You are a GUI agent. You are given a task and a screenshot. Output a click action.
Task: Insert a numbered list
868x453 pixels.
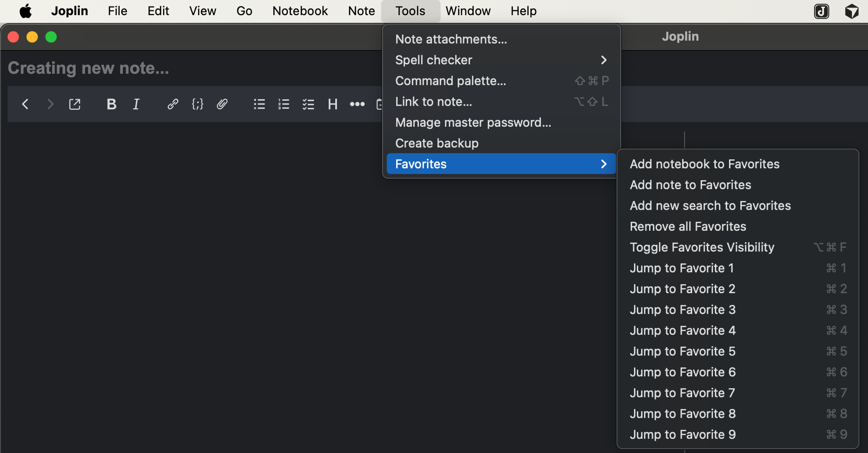284,104
